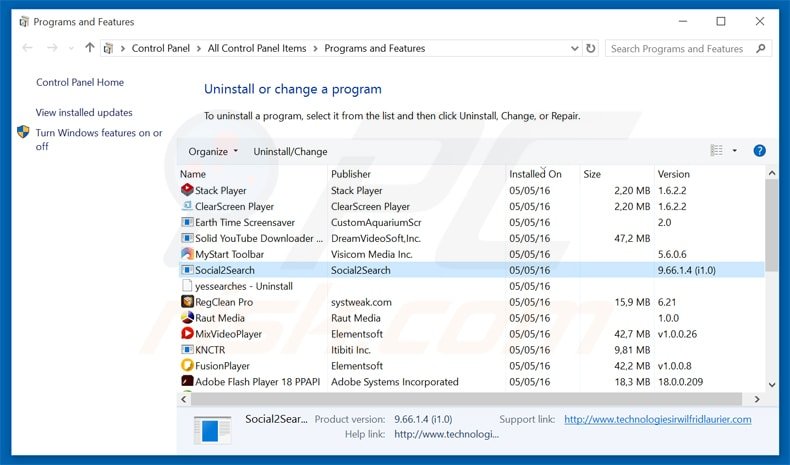This screenshot has height=465, width=790.
Task: Select the MyStart Toolbar row text
Action: click(x=229, y=254)
